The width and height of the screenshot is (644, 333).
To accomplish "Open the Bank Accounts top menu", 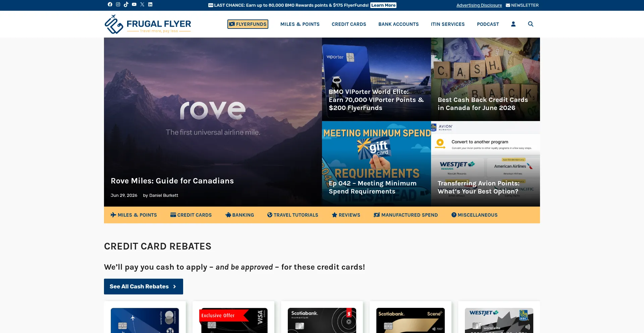I will (398, 24).
